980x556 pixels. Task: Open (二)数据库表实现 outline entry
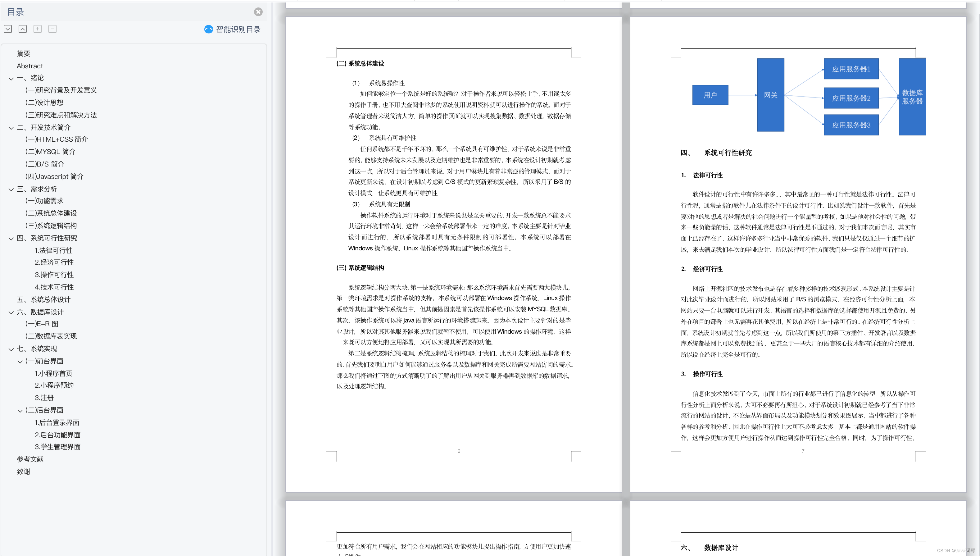coord(51,336)
